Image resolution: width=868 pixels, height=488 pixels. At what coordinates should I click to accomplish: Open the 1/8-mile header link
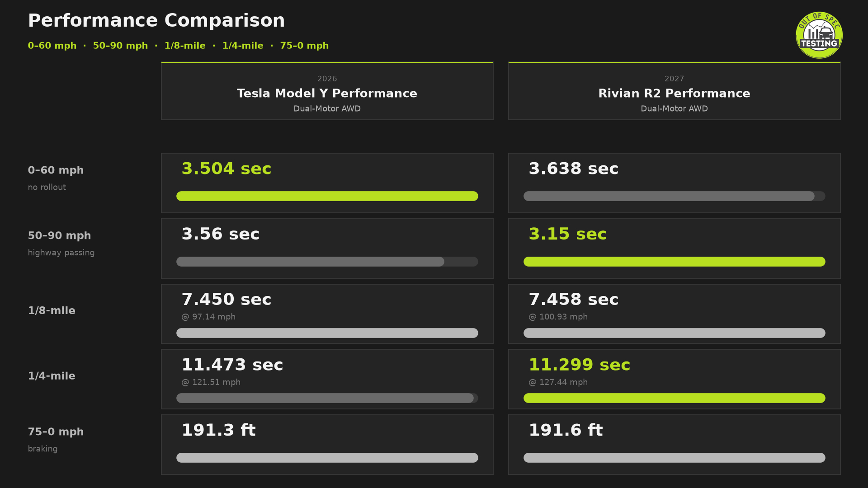[185, 46]
